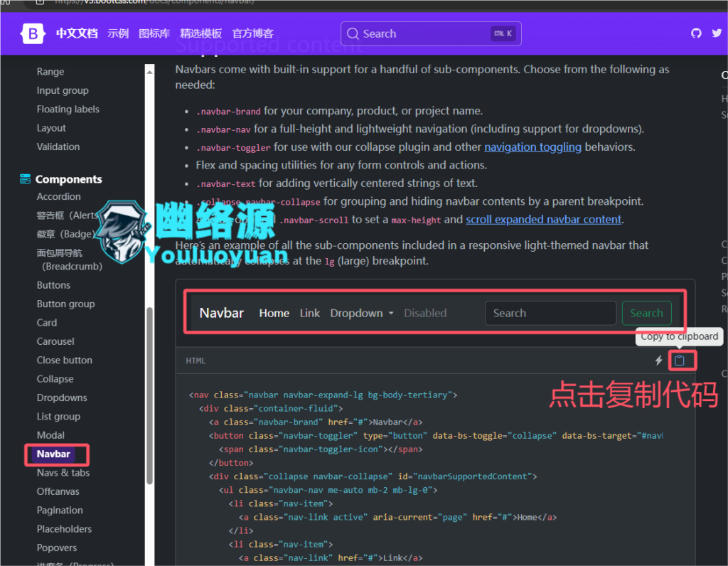Go to Input group in sidebar
The image size is (728, 566).
point(63,90)
